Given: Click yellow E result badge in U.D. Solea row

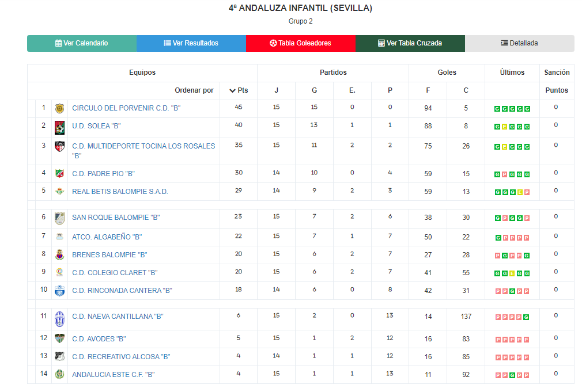Looking at the screenshot, I should coord(504,127).
